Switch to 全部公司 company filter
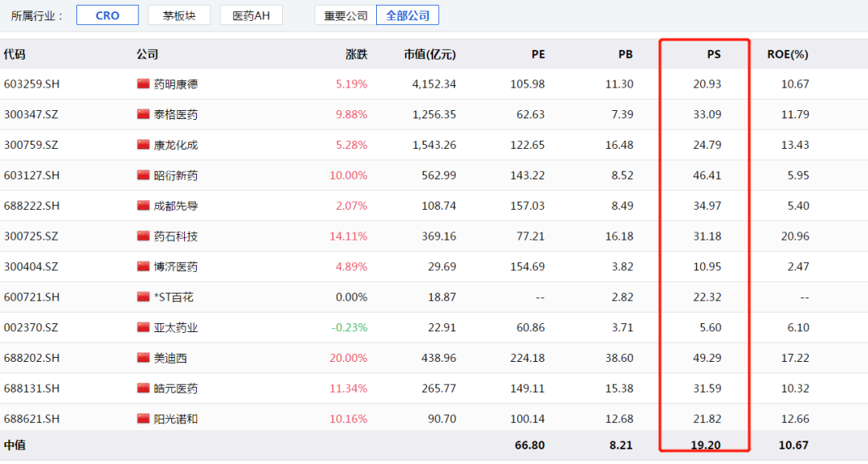Image resolution: width=868 pixels, height=464 pixels. 407,15
